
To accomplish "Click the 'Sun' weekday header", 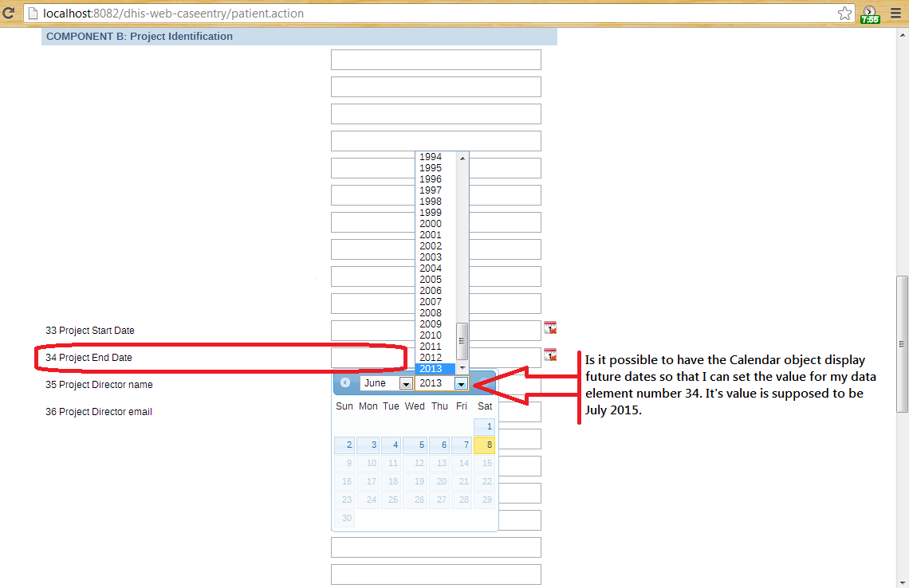I will (344, 406).
